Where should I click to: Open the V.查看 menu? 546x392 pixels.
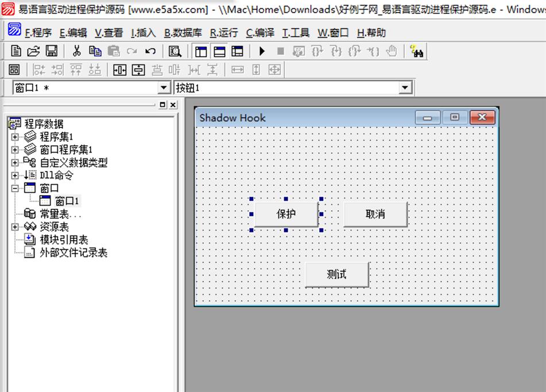109,33
